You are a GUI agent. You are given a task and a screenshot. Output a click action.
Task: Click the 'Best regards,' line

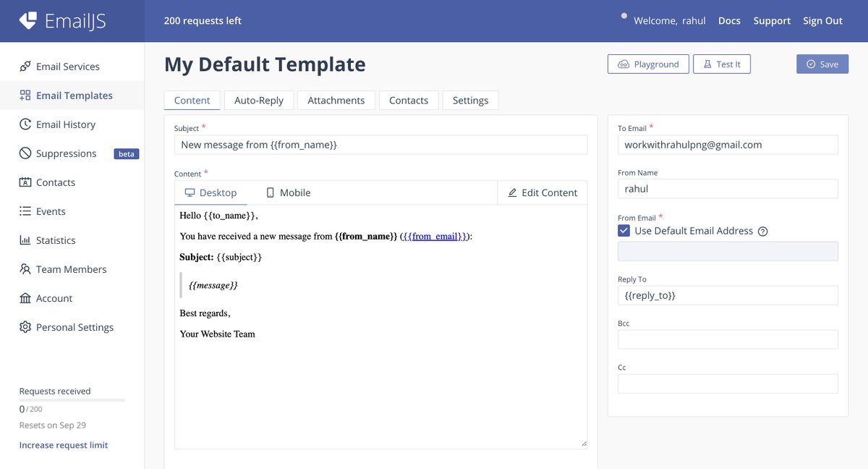point(205,313)
